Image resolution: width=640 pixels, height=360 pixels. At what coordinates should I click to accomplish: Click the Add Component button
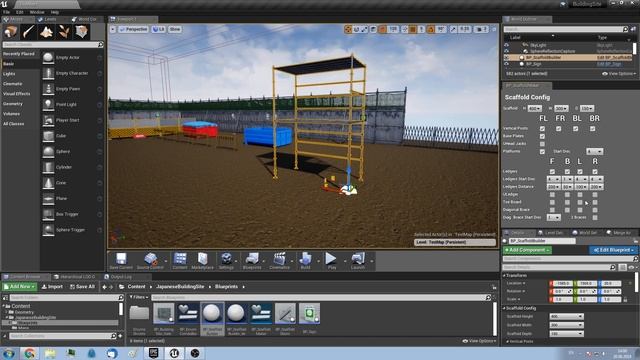coord(527,250)
